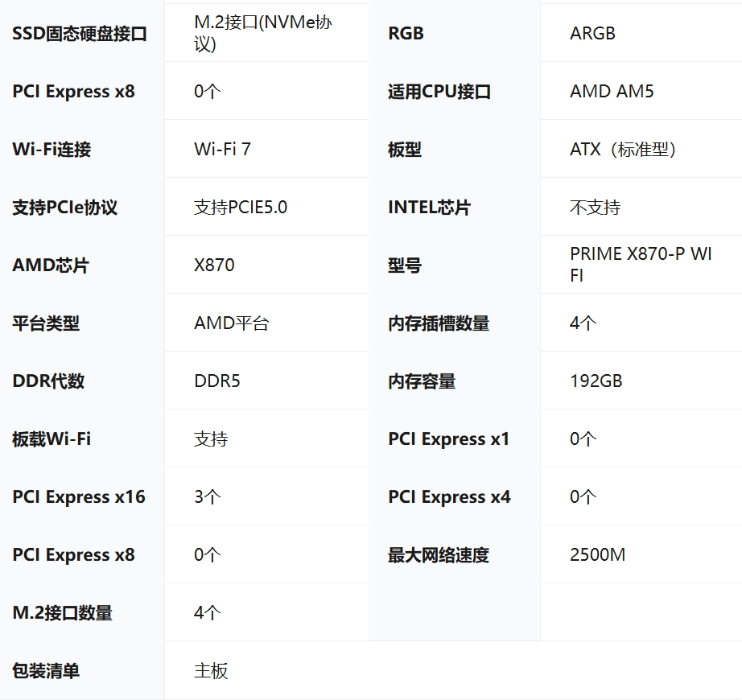Select the '内存容量' label
The height and width of the screenshot is (700, 742).
(422, 381)
